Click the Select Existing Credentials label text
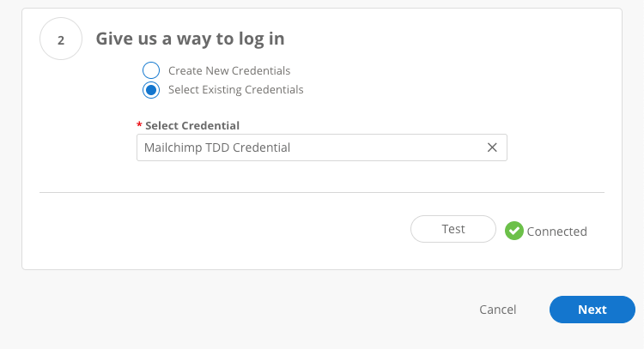Screen dimensions: 644x349 (236, 90)
